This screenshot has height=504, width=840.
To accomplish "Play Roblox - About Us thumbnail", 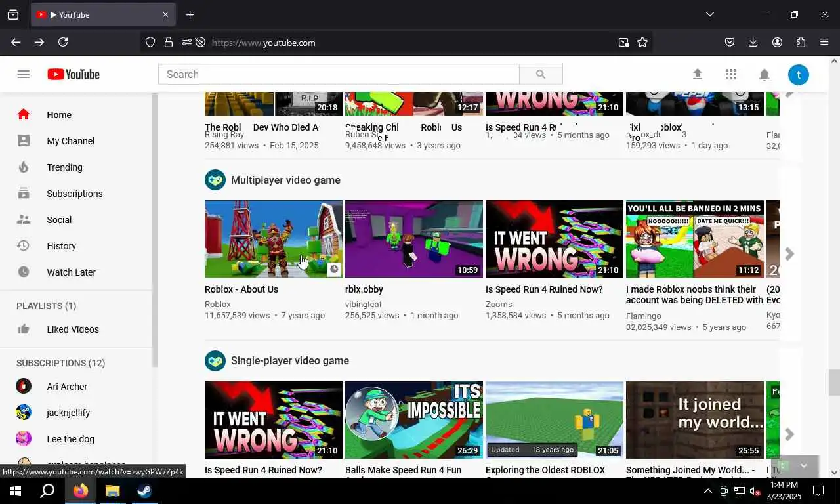I will pos(274,239).
